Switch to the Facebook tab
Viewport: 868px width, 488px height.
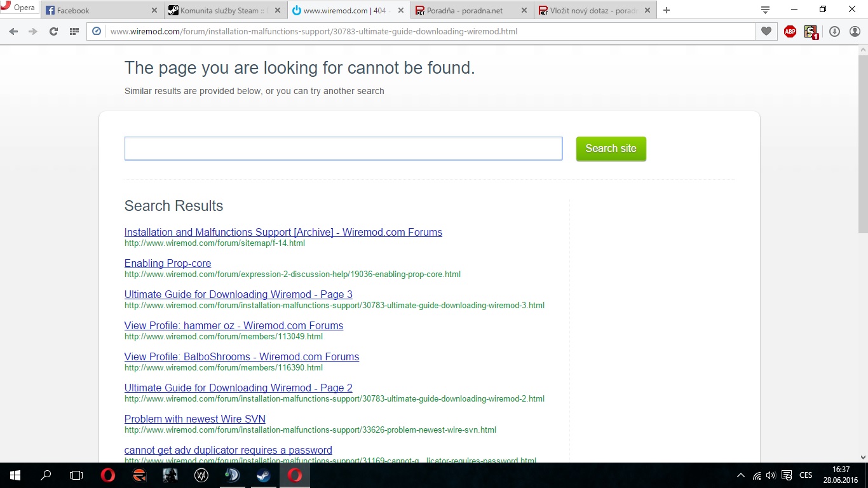(95, 10)
